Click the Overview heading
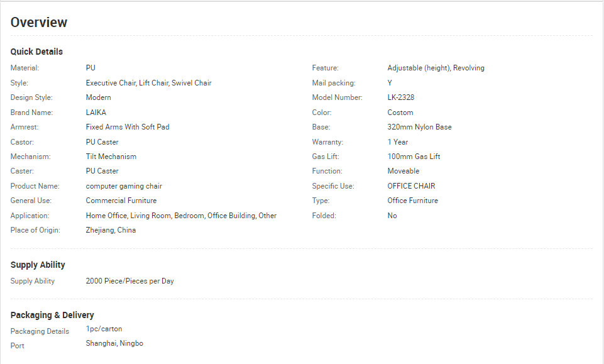The width and height of the screenshot is (604, 364). coord(39,23)
